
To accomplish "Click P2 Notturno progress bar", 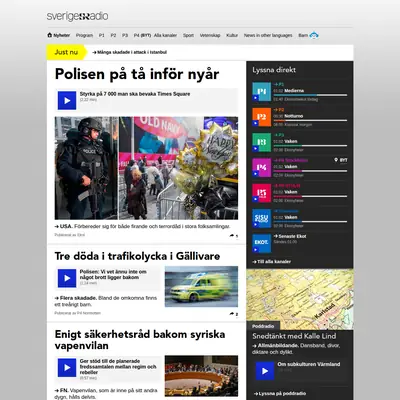I will 310,120.
